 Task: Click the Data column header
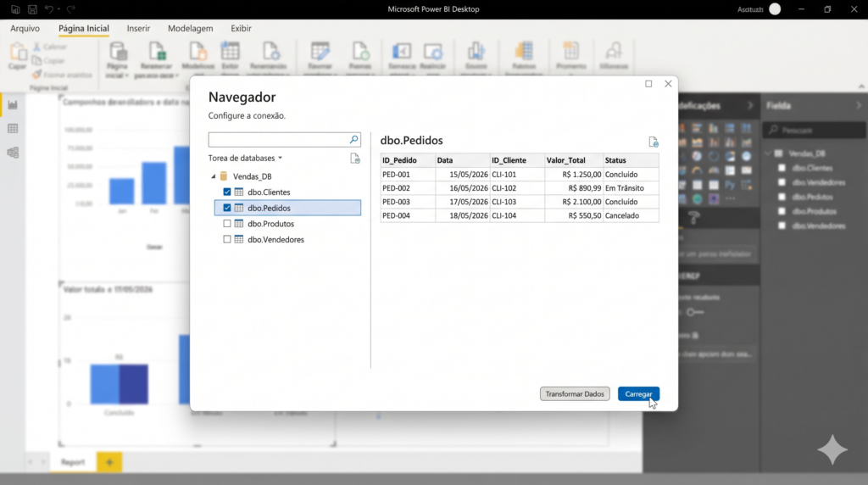(462, 160)
